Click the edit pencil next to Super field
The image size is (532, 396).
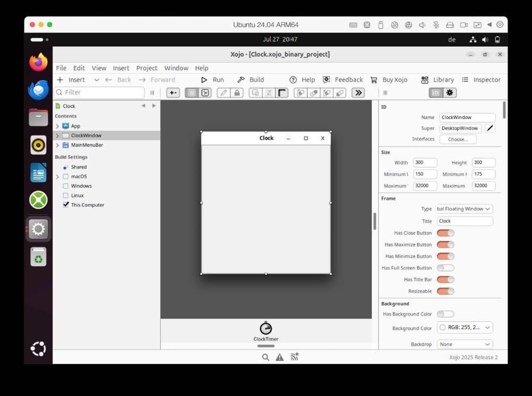[489, 128]
